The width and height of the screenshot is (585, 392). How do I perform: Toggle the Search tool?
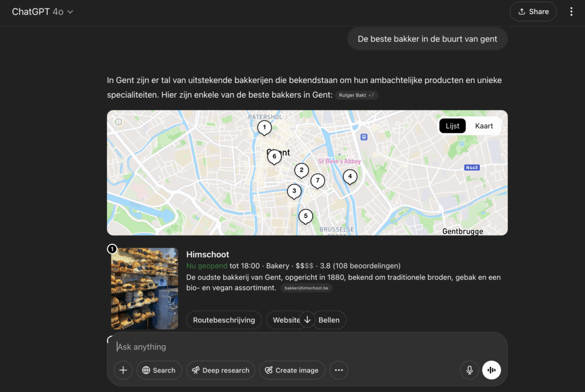[x=159, y=370]
